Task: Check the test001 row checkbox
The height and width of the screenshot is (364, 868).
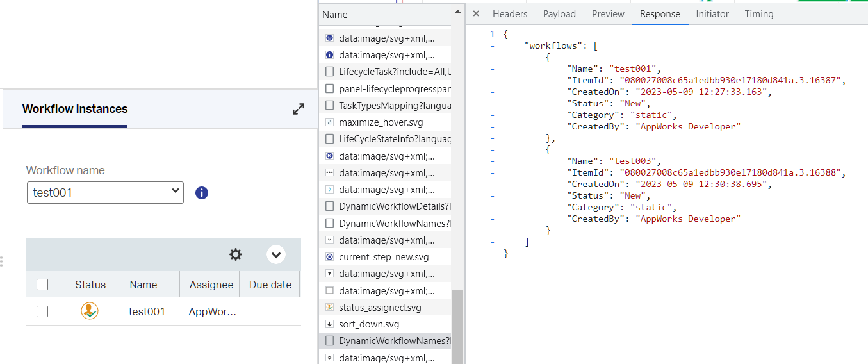Action: pyautogui.click(x=42, y=311)
